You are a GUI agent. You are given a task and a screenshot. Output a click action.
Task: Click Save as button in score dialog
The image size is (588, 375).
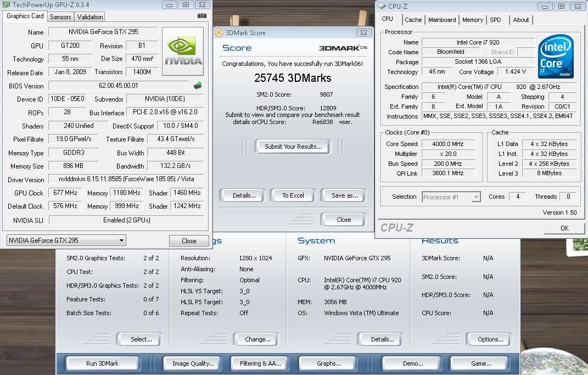pyautogui.click(x=344, y=195)
